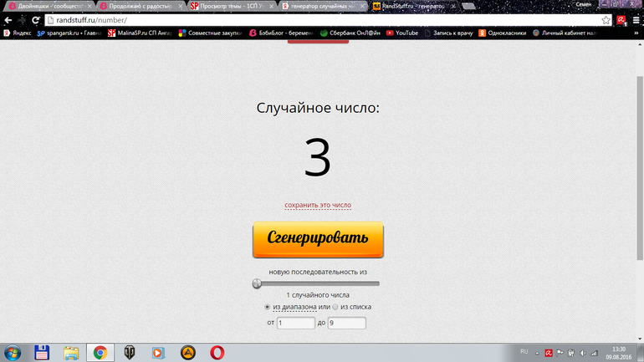This screenshot has width=644, height=362.
Task: Click the orange Сгенерировать button
Action: [318, 239]
